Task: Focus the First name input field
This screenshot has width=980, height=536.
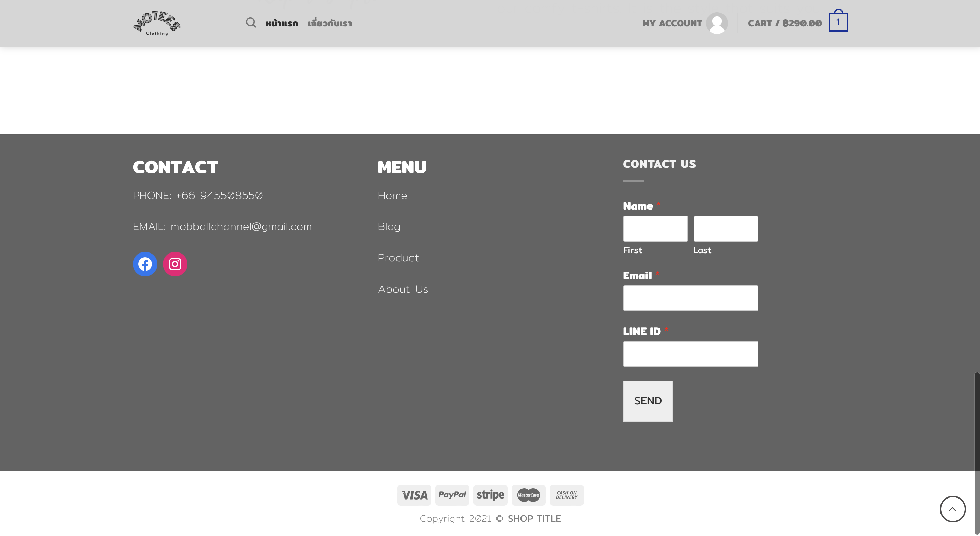Action: 655,228
